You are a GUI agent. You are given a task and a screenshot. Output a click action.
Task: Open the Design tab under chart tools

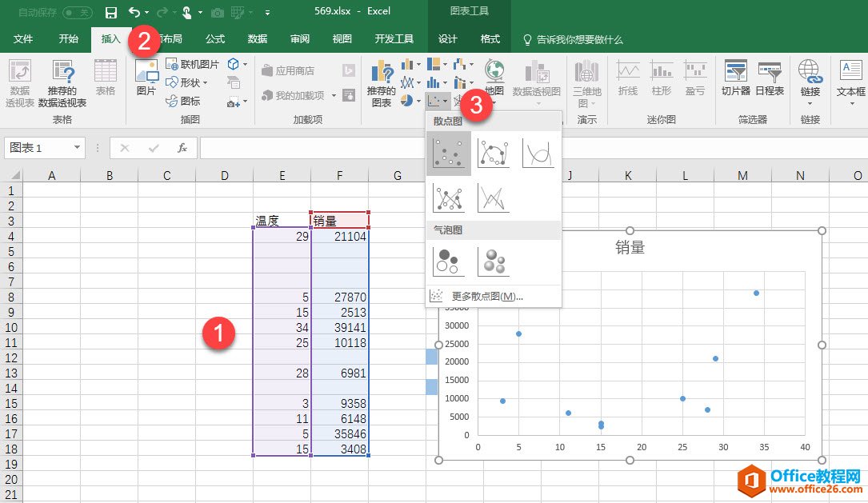(x=448, y=39)
